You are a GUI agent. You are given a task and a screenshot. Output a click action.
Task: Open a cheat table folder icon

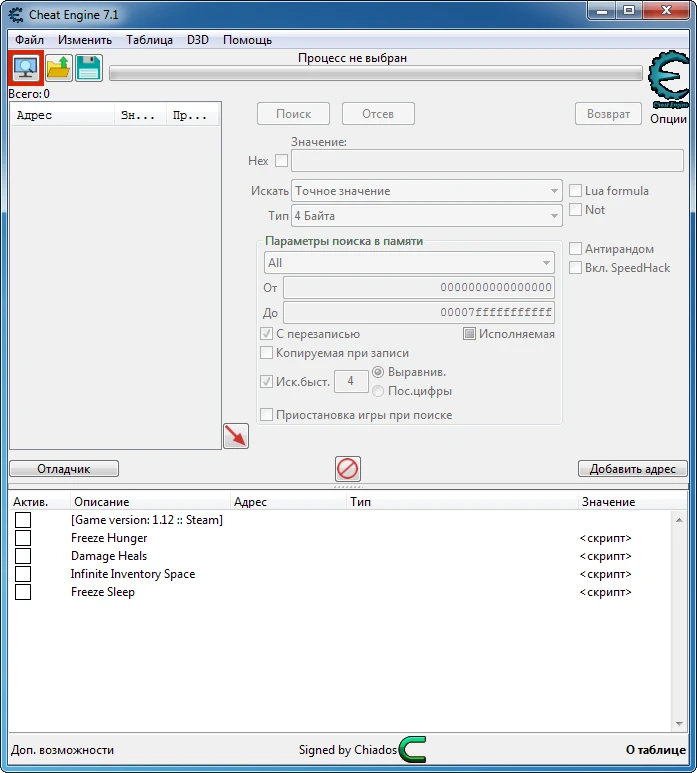[59, 68]
